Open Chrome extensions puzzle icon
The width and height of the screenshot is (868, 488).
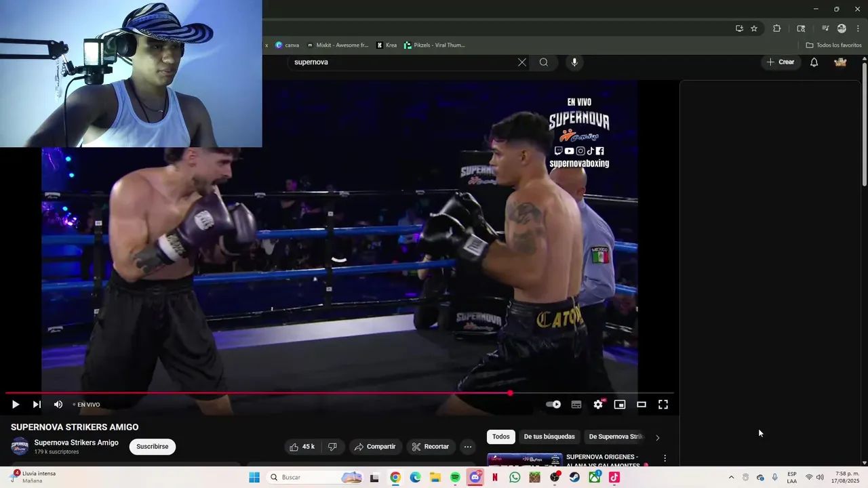pos(777,28)
